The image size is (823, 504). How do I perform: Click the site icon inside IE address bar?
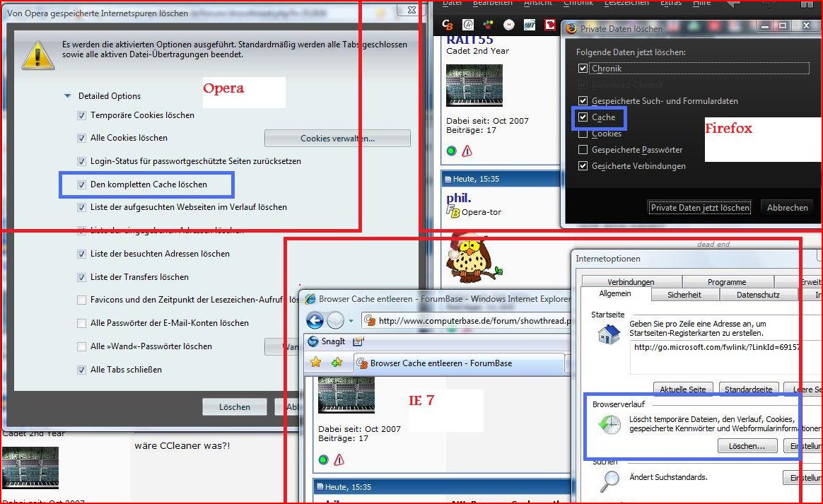click(x=370, y=320)
